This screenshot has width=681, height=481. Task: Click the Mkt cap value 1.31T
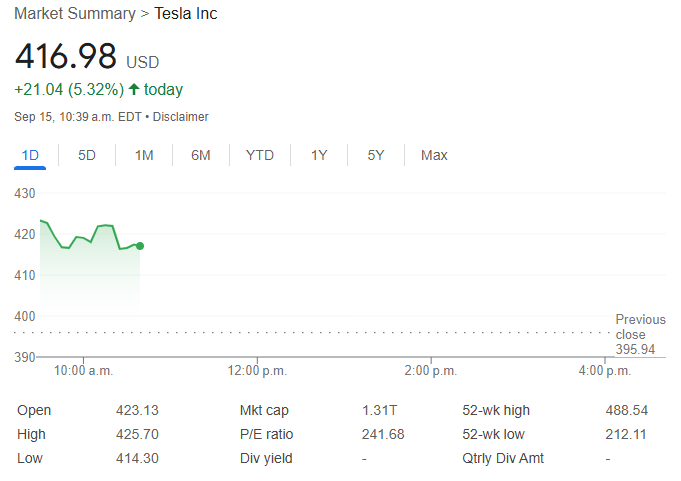point(378,410)
